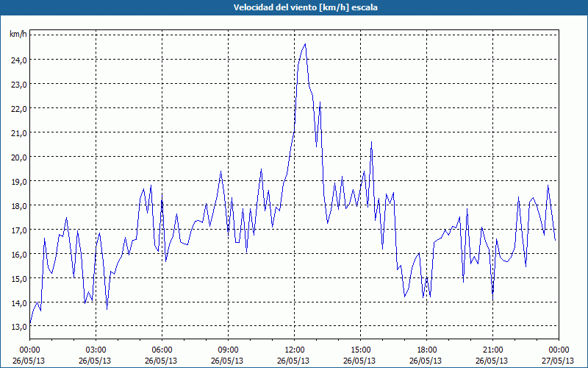Click the '16,0' y-axis label

(18, 254)
